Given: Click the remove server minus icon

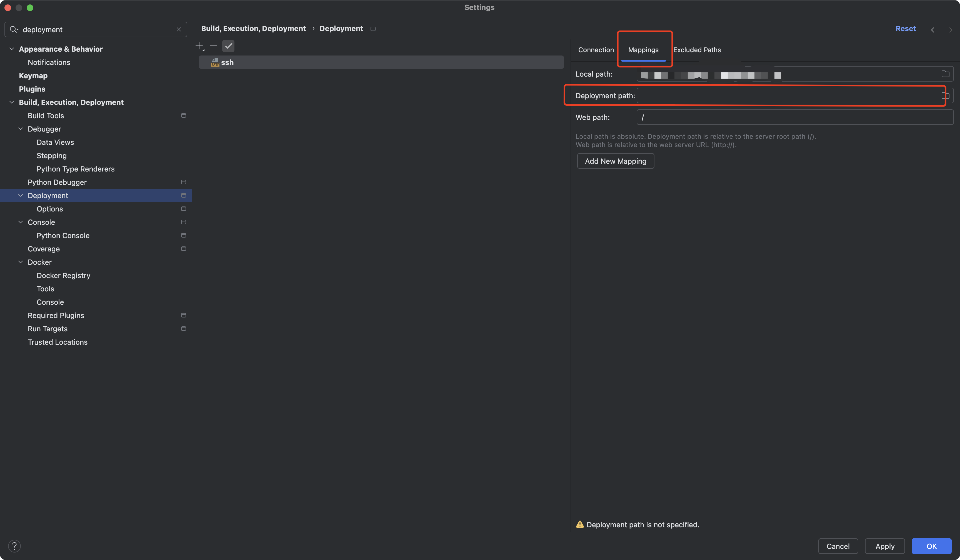Looking at the screenshot, I should point(214,46).
